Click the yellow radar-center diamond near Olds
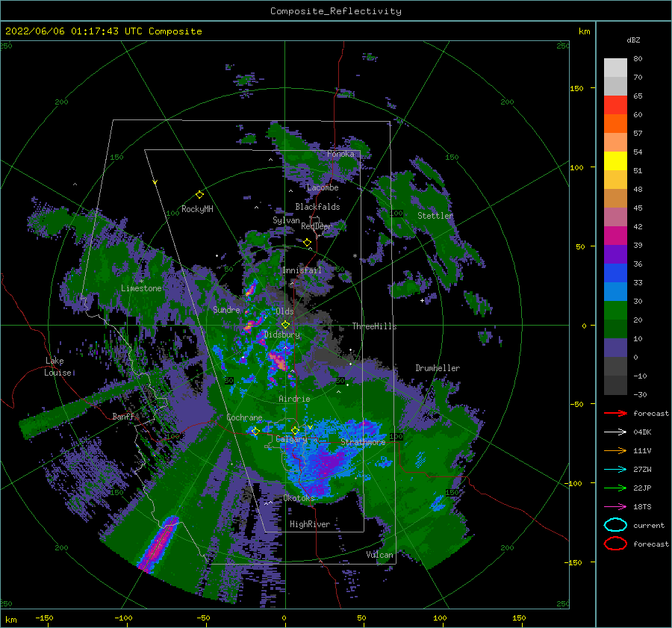Image resolution: width=672 pixels, height=628 pixels. [285, 325]
